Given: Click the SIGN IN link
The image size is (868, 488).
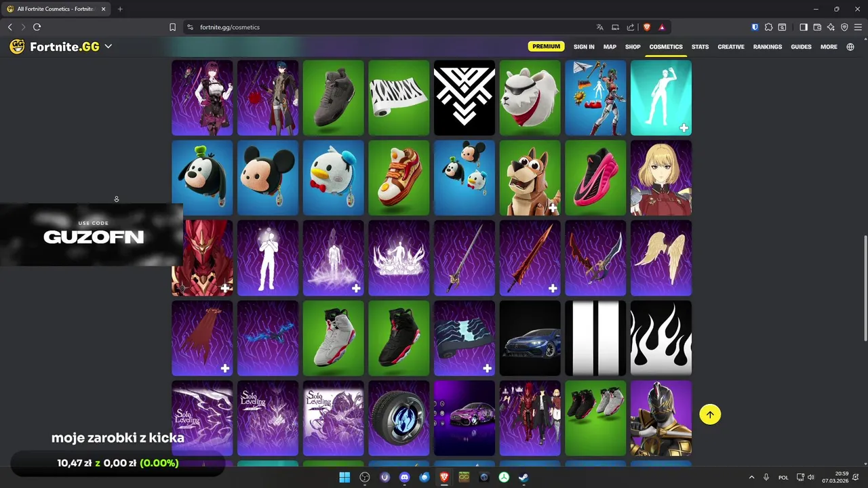Looking at the screenshot, I should coord(584,47).
